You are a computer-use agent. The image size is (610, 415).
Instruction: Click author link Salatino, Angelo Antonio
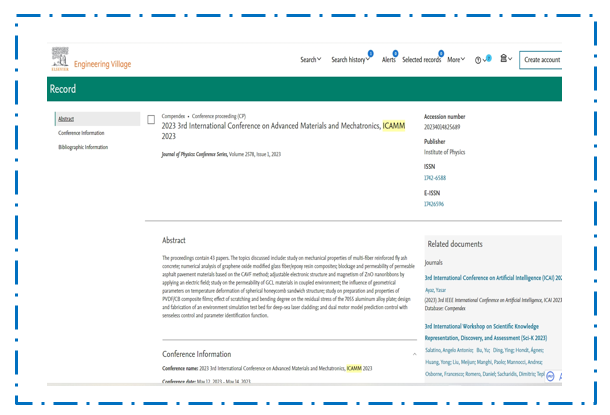[449, 350]
